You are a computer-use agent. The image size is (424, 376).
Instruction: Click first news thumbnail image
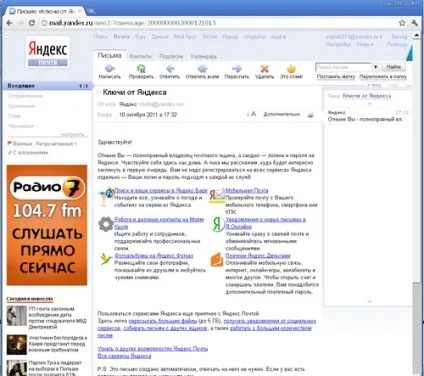tap(17, 316)
